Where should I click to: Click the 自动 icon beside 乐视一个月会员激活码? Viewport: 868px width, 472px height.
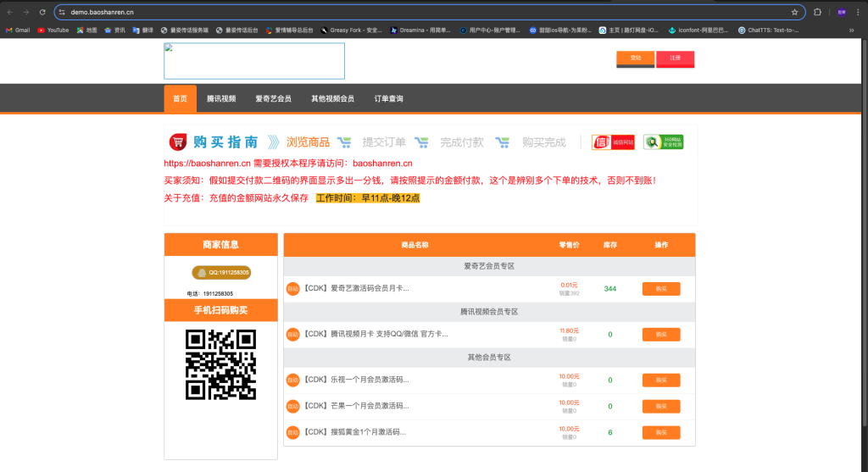[x=292, y=380]
